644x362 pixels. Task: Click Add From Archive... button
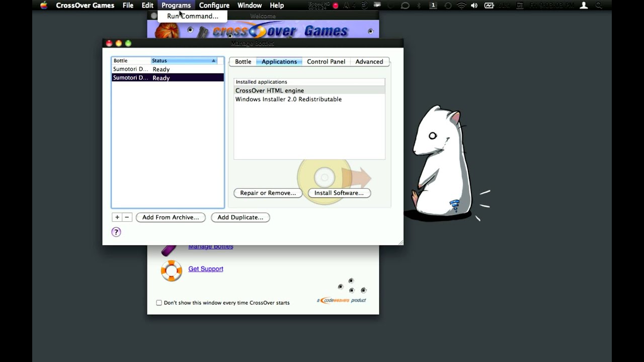coord(171,218)
